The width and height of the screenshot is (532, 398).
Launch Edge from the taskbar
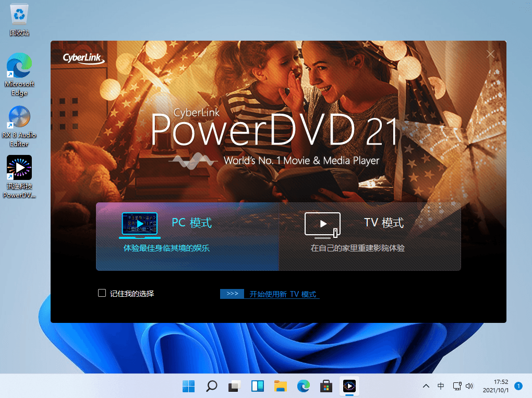pyautogui.click(x=304, y=386)
